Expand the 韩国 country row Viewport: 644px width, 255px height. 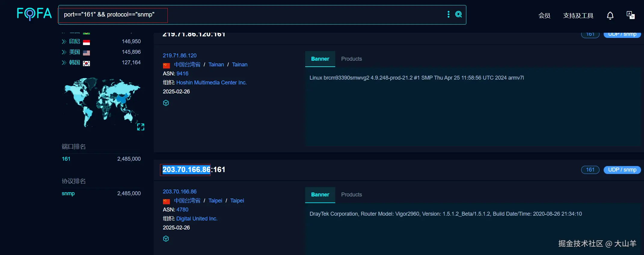(64, 62)
